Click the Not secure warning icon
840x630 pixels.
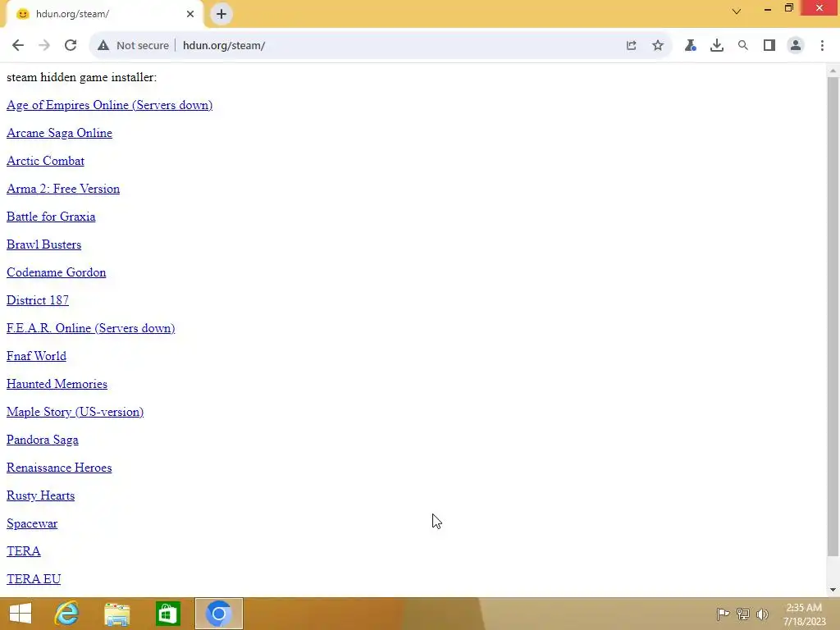[x=103, y=46]
